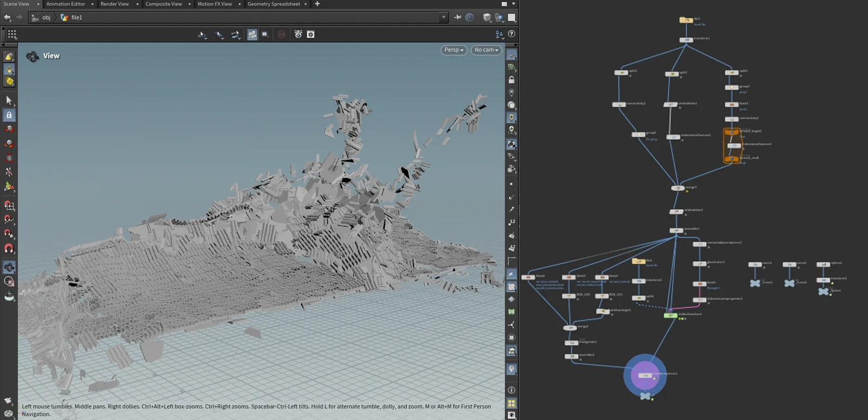Open the pane options dropdown at top right
The height and width of the screenshot is (420, 868).
pyautogui.click(x=514, y=4)
